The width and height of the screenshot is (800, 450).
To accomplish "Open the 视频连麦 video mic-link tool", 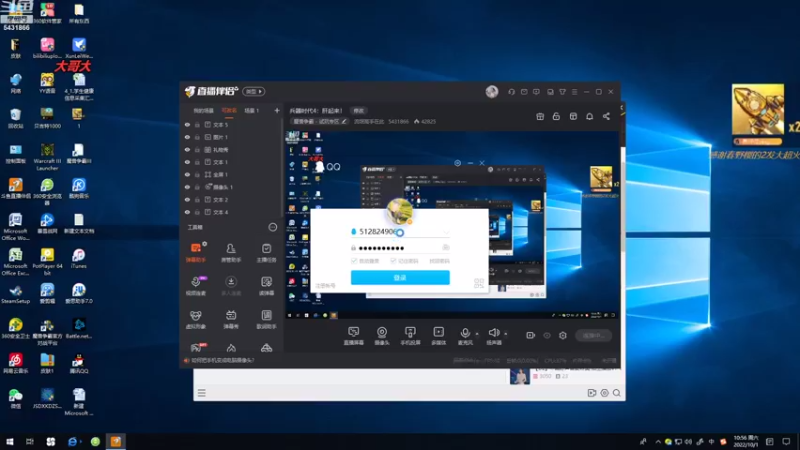I will coord(196,285).
